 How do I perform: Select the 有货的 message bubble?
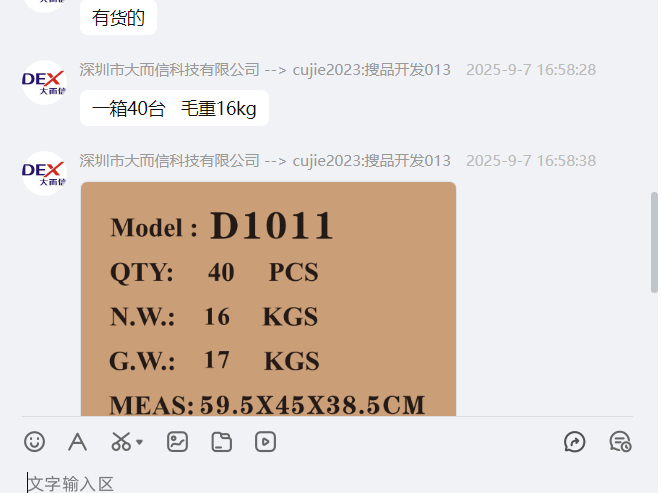click(118, 17)
